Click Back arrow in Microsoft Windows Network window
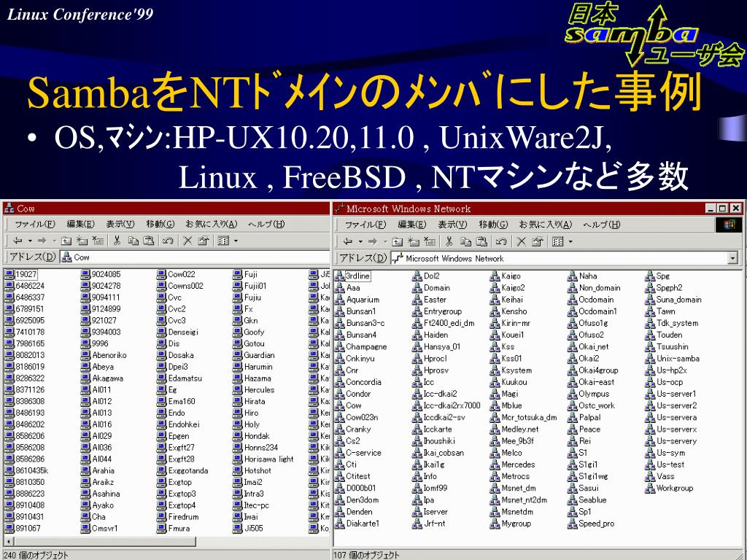This screenshot has height=560, width=747. coord(348,241)
